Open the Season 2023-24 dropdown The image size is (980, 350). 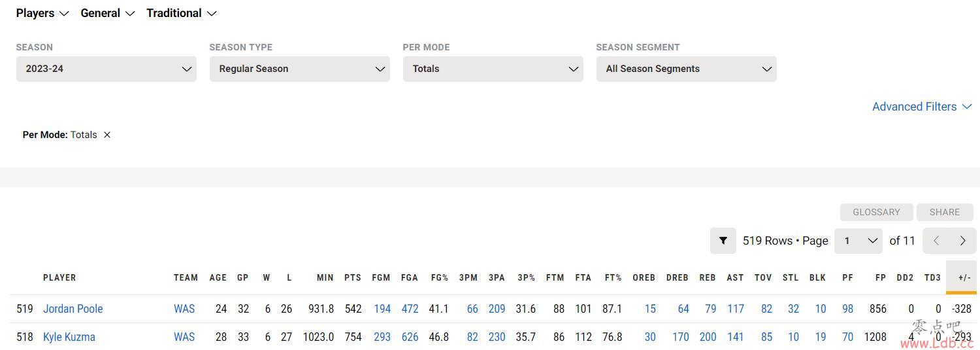pyautogui.click(x=106, y=69)
